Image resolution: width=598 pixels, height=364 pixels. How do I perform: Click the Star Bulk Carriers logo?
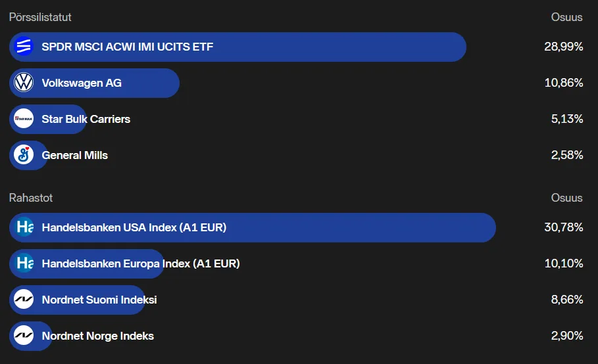24,119
